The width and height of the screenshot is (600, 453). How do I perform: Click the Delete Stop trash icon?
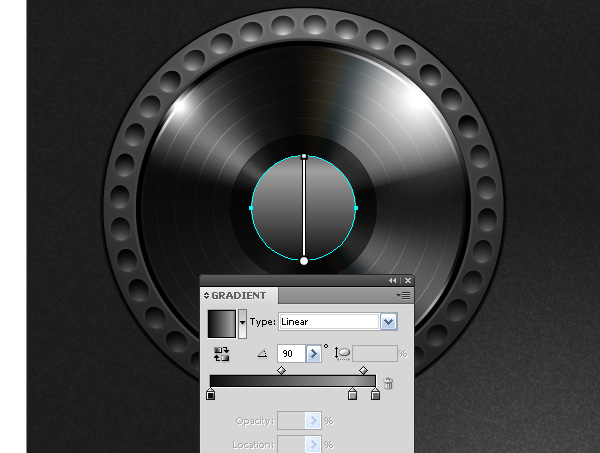point(388,383)
